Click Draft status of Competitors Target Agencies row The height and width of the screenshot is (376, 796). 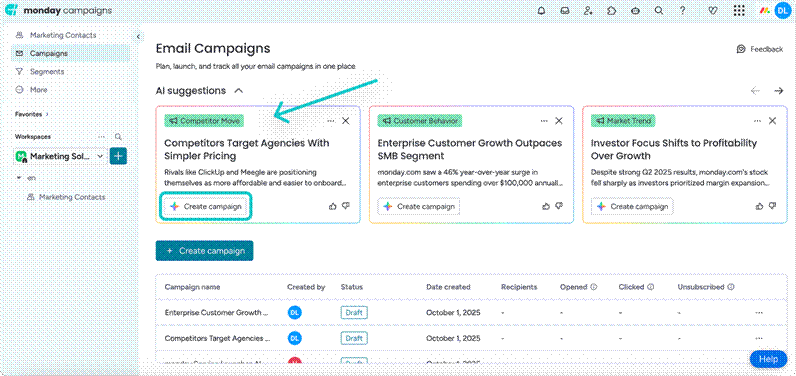pos(354,338)
